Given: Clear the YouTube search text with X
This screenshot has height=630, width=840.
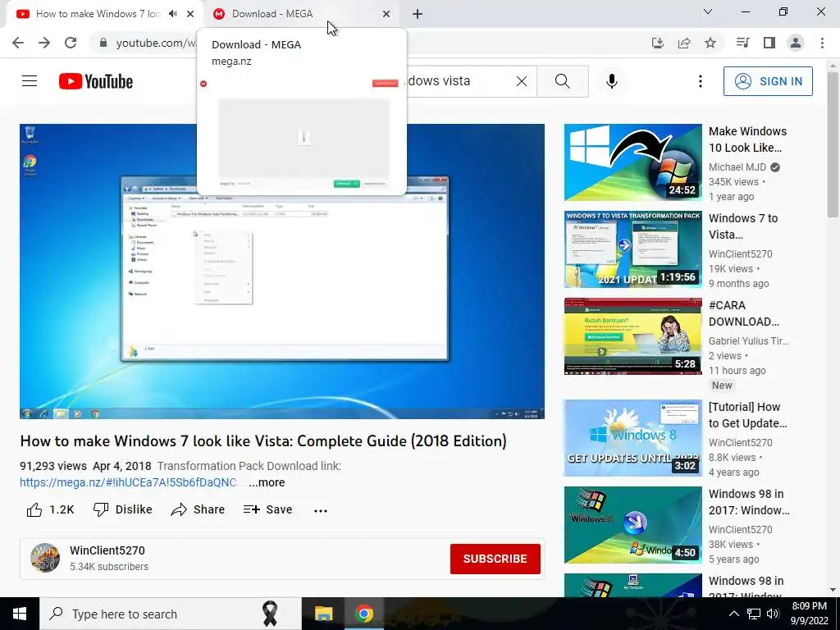Looking at the screenshot, I should point(521,81).
